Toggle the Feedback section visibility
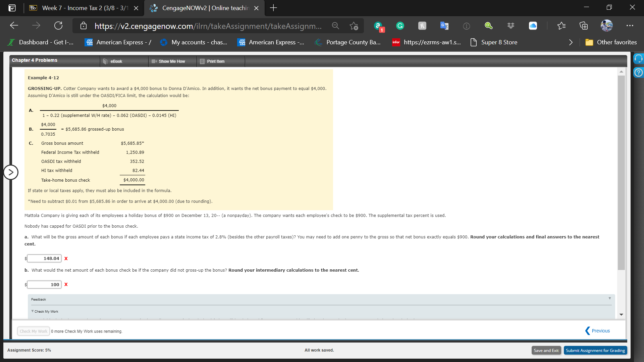 click(609, 298)
